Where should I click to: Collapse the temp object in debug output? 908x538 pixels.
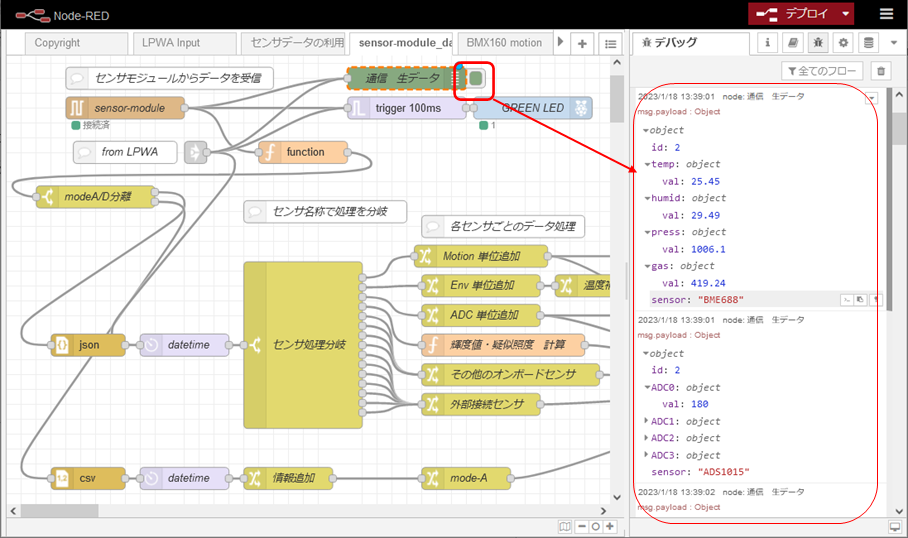648,164
